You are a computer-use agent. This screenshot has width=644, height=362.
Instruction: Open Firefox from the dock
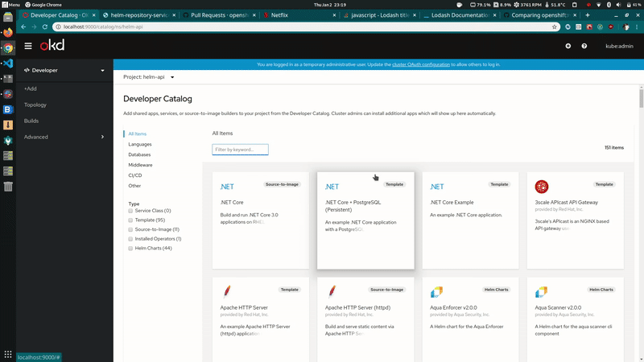click(8, 32)
